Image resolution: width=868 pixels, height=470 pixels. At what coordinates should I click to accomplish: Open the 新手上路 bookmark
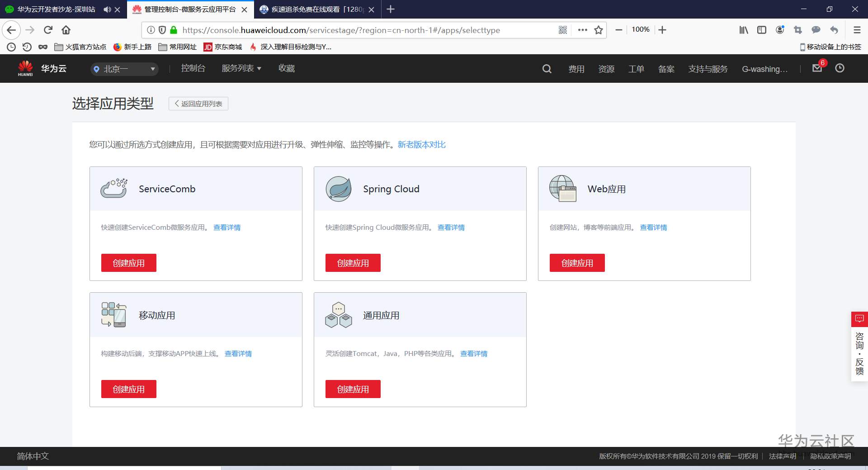point(132,47)
